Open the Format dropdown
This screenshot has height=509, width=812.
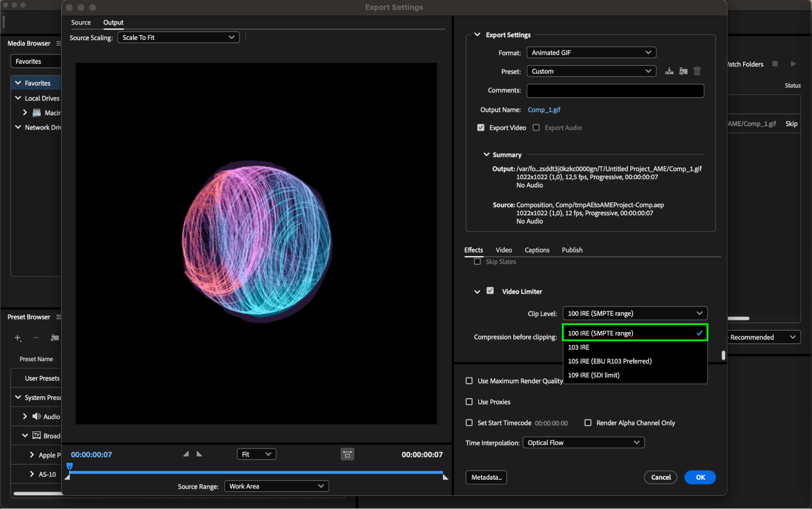coord(591,52)
